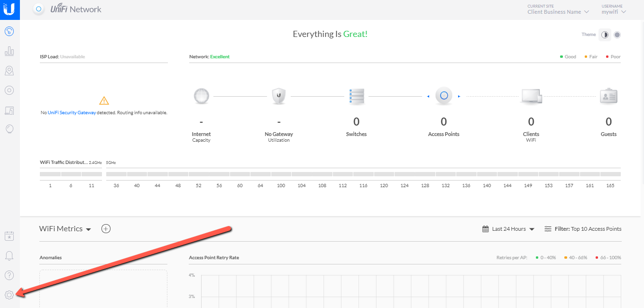Click the 0 Access Points count
Screen dimensions: 644x308
point(444,122)
